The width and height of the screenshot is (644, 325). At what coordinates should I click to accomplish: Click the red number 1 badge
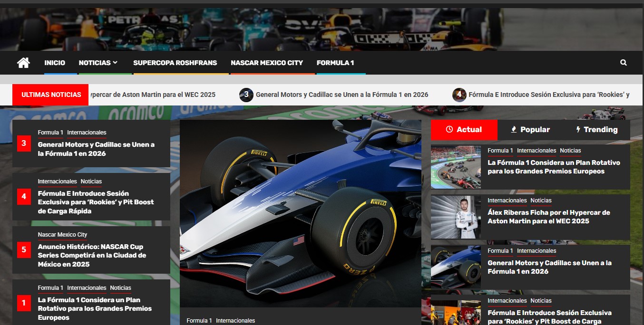[x=24, y=303]
